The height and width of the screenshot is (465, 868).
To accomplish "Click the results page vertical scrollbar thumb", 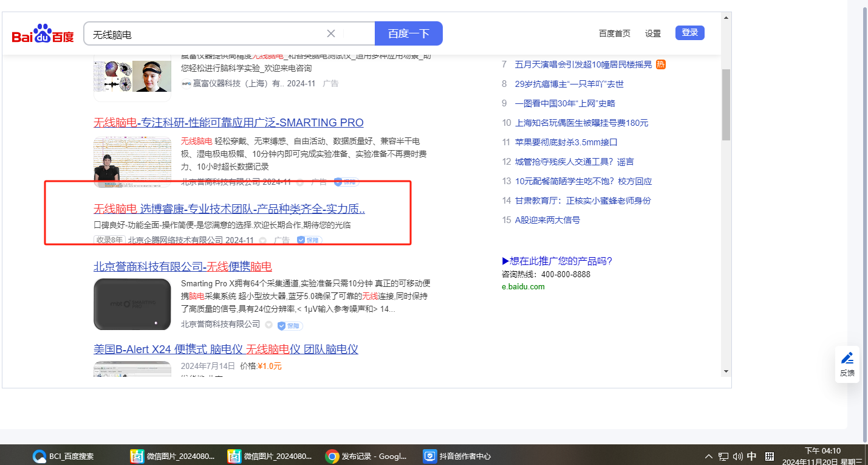I will [726, 105].
